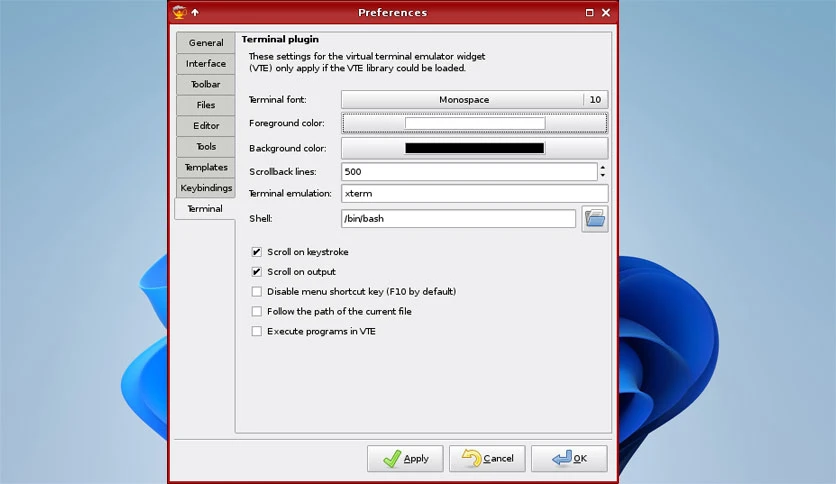The height and width of the screenshot is (484, 836).
Task: Click the Terminal emulation xterm field
Action: (x=475, y=193)
